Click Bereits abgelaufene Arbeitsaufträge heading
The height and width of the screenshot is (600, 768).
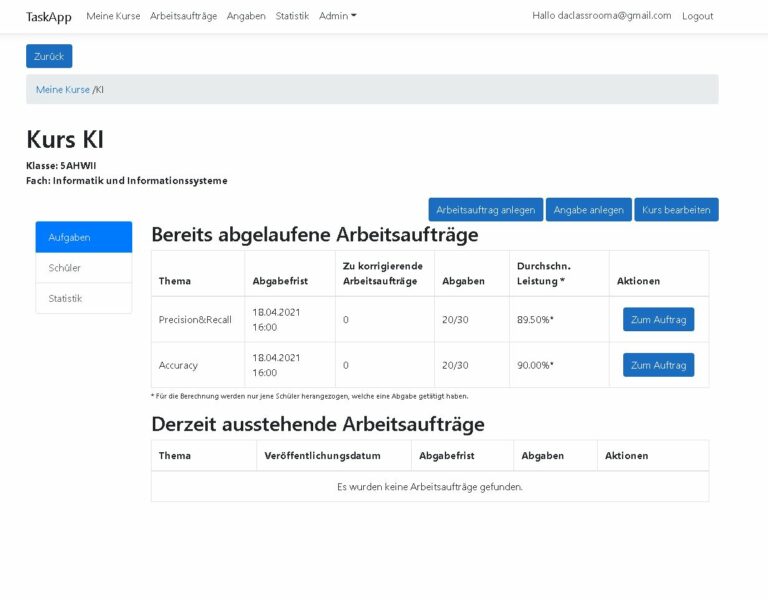pos(314,235)
